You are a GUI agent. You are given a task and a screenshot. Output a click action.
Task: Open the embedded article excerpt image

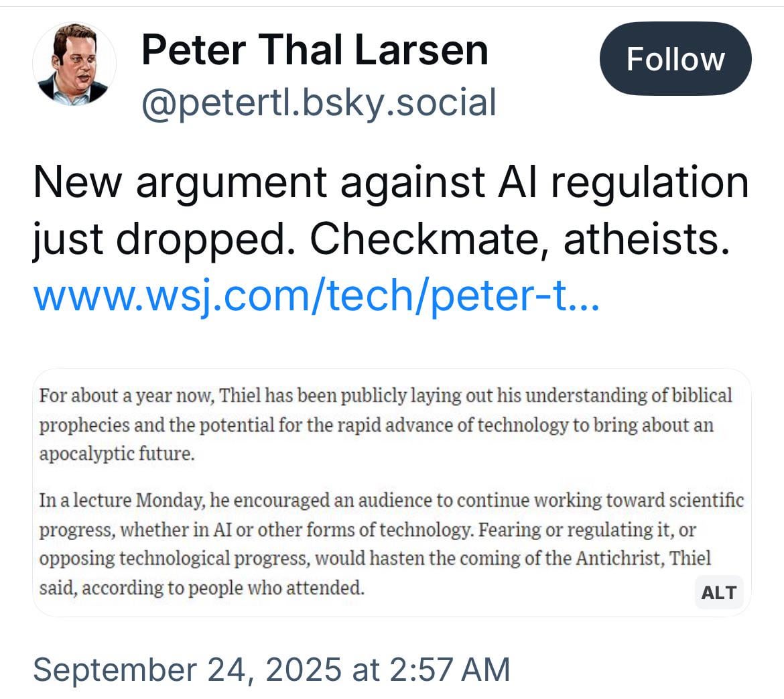tap(392, 493)
